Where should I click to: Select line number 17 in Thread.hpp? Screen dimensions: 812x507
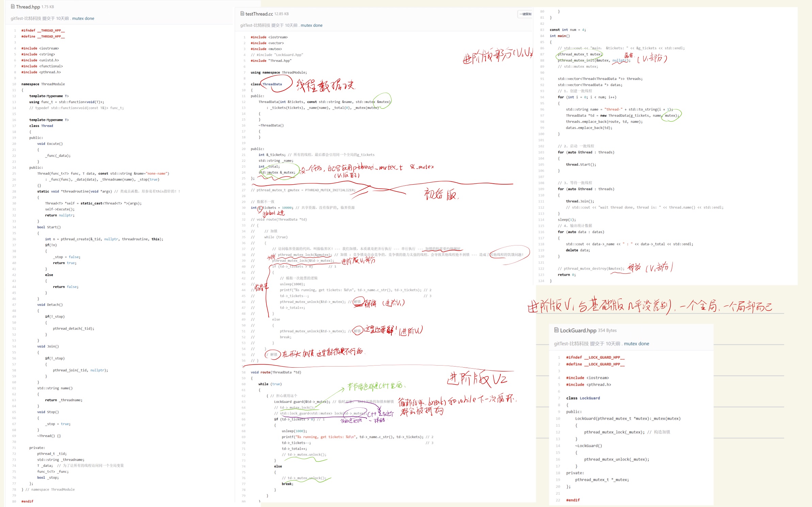tap(14, 126)
